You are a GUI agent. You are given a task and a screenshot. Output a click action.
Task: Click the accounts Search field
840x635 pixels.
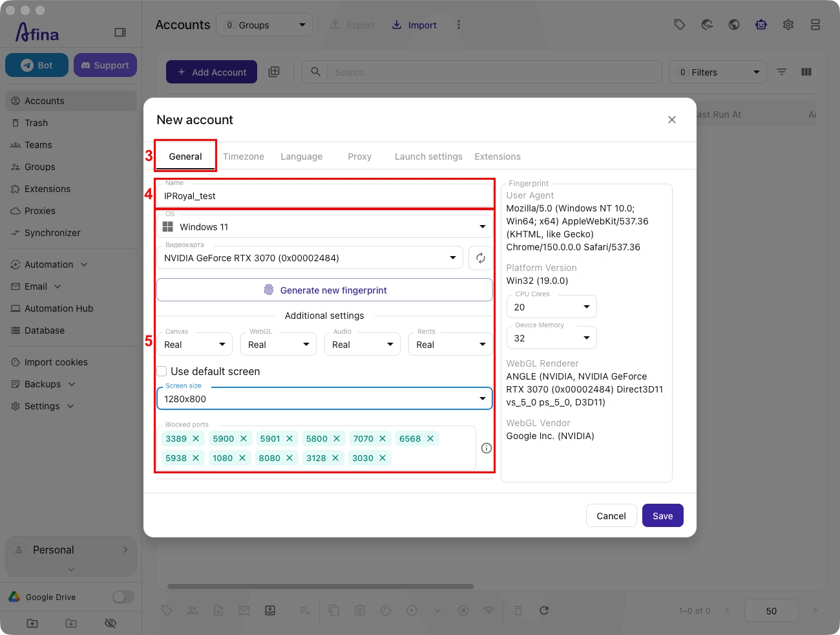click(482, 72)
